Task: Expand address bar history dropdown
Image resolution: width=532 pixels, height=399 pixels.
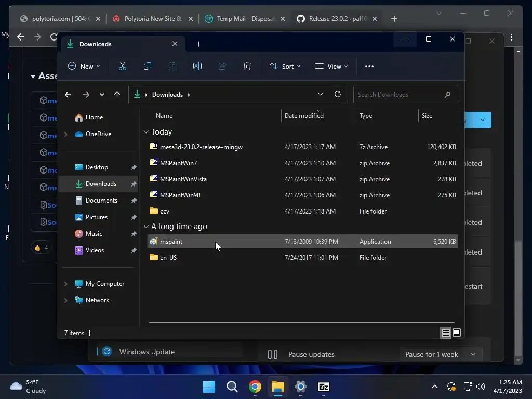Action: [x=320, y=94]
